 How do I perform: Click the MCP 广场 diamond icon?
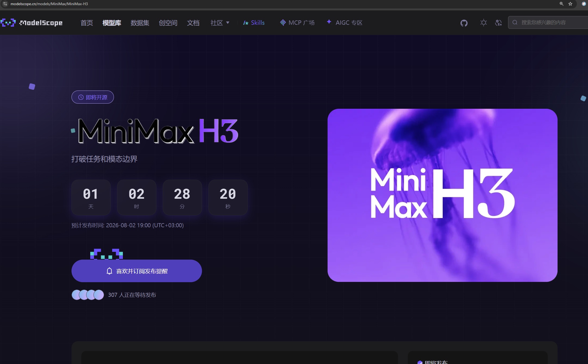point(283,23)
